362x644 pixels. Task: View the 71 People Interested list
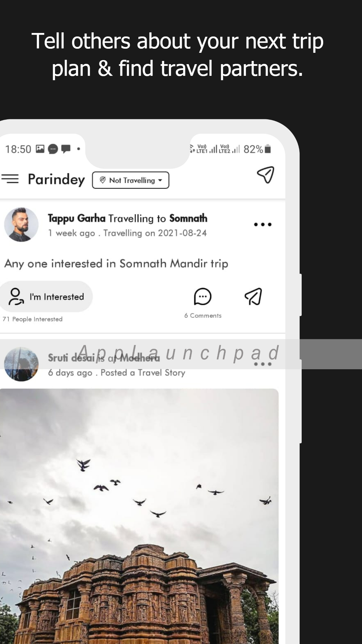coord(32,319)
